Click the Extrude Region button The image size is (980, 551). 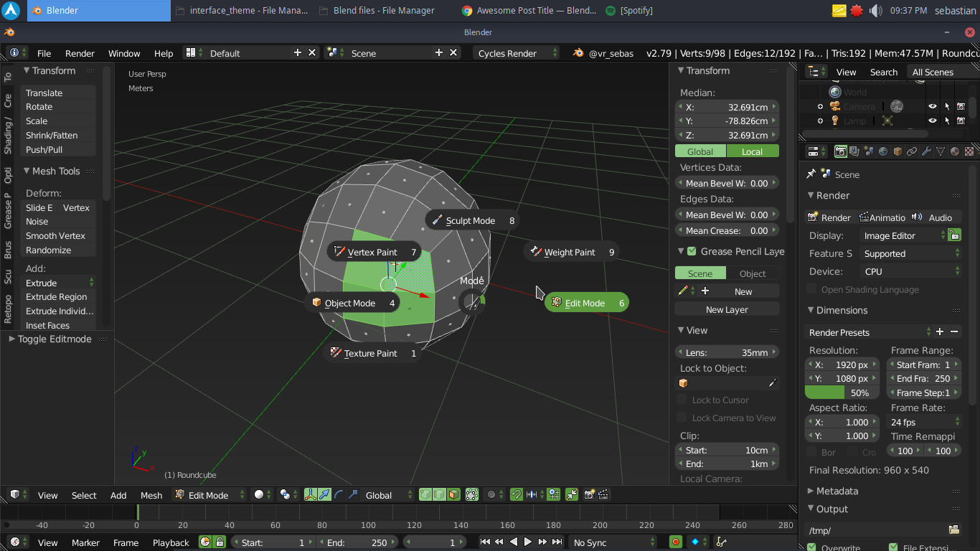pos(58,296)
